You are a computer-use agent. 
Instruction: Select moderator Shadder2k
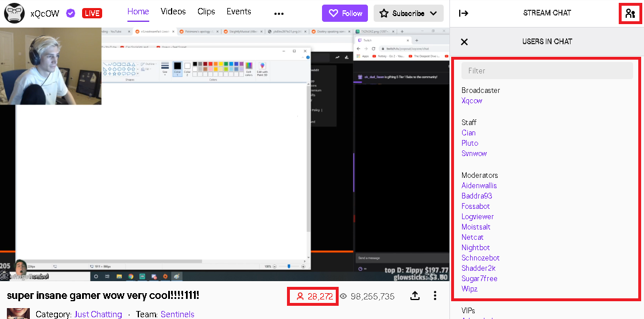479,268
